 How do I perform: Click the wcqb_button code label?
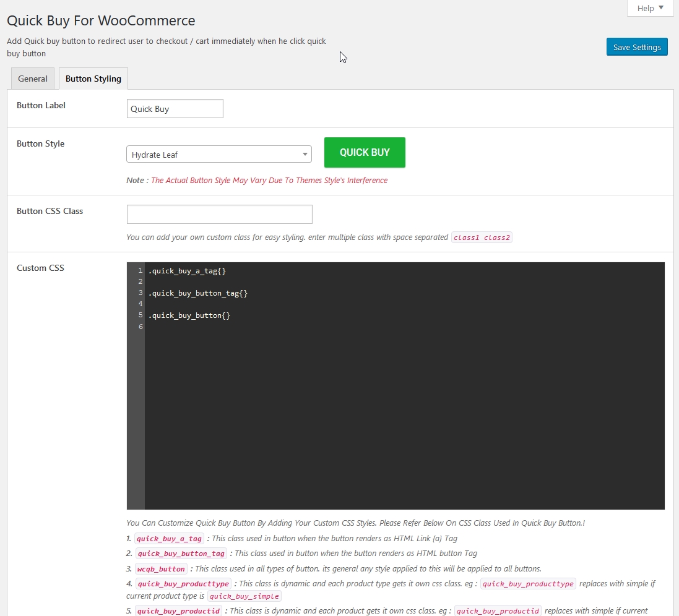point(161,569)
